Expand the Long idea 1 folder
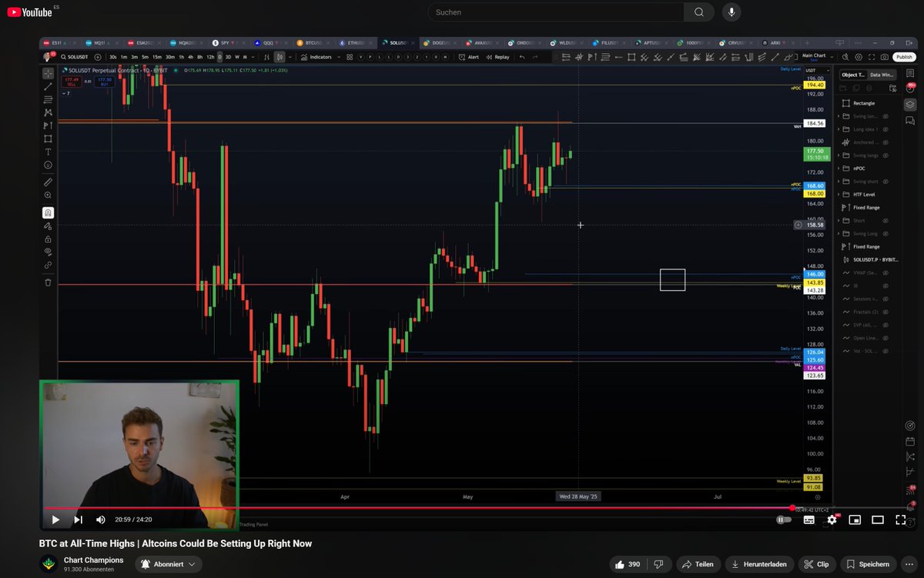 pyautogui.click(x=839, y=129)
